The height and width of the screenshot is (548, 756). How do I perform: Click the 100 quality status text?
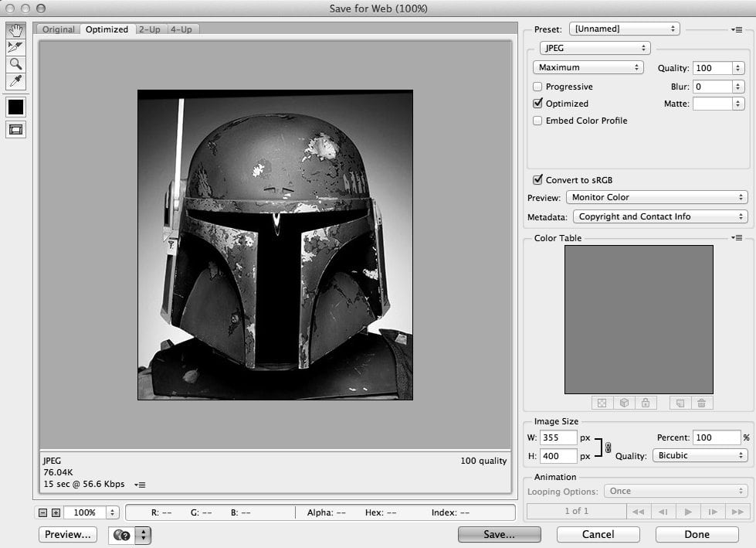click(x=483, y=461)
